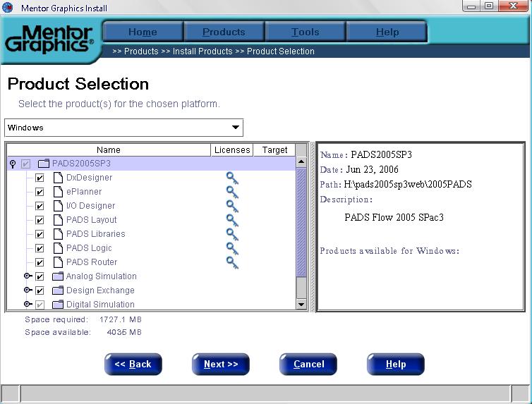Viewport: 532px width, 404px height.
Task: Click the I/O Designer license key icon
Action: [232, 206]
